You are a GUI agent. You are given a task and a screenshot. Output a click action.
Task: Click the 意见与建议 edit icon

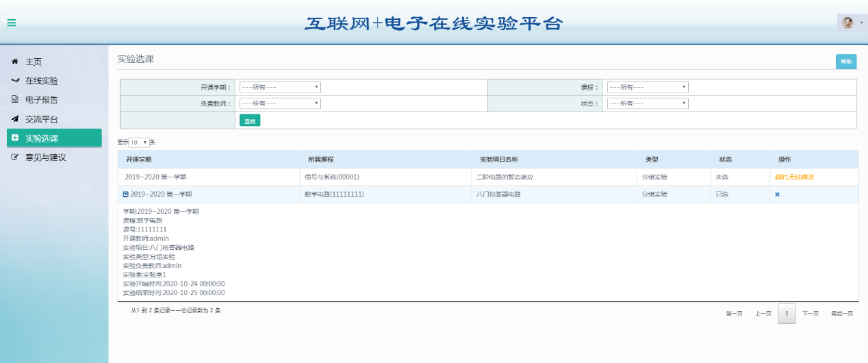14,158
